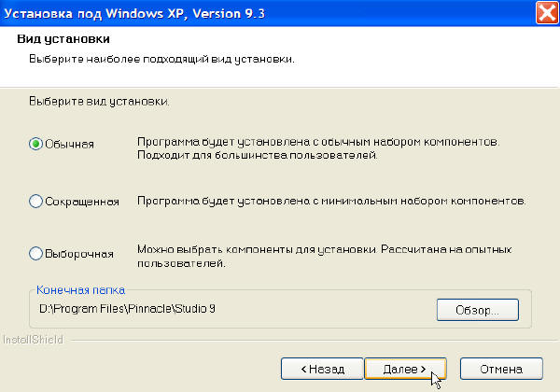
Task: Click the InstallShield label
Action: click(32, 340)
